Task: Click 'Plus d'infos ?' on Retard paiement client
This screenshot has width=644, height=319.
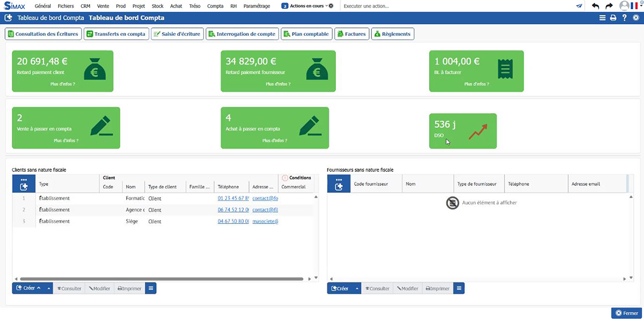Action: [x=62, y=84]
